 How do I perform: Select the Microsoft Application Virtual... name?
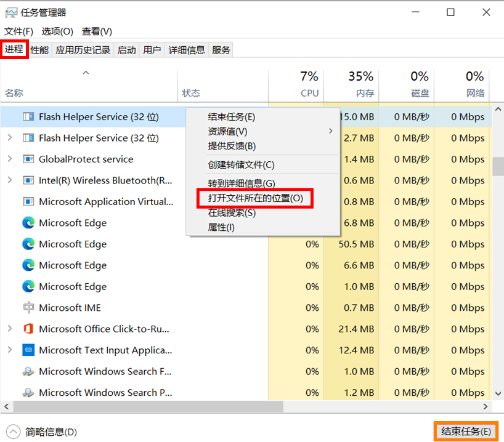(x=106, y=202)
